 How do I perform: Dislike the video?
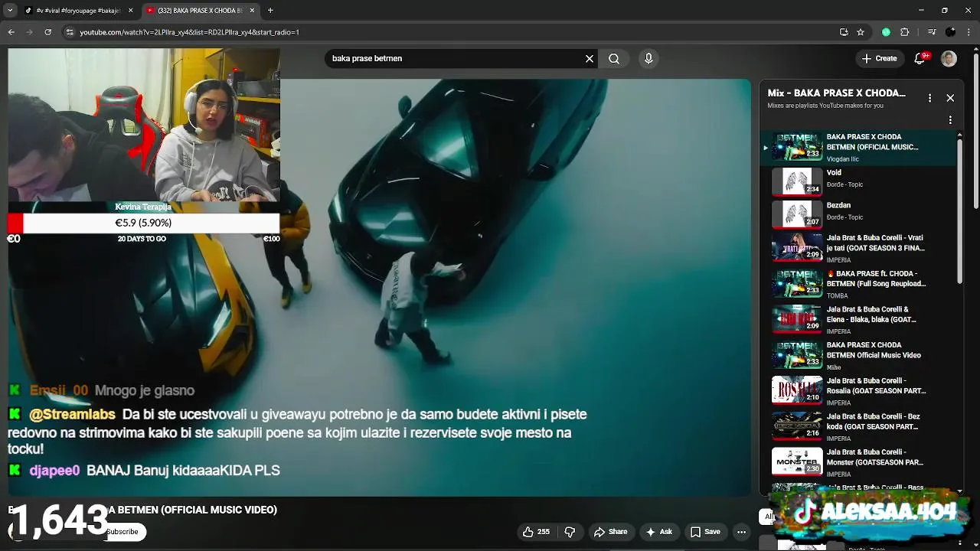(570, 532)
